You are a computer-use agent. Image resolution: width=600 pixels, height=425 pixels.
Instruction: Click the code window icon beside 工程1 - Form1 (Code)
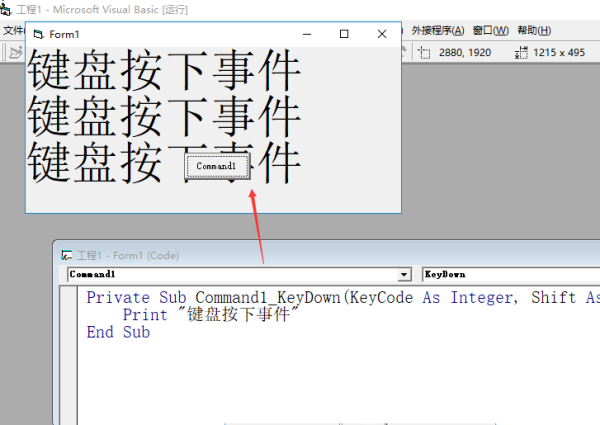67,255
